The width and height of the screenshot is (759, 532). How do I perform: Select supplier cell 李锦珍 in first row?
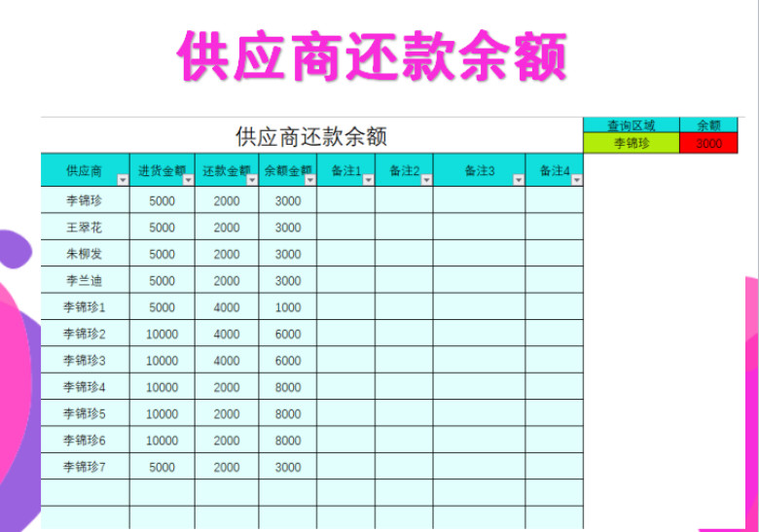pyautogui.click(x=86, y=199)
